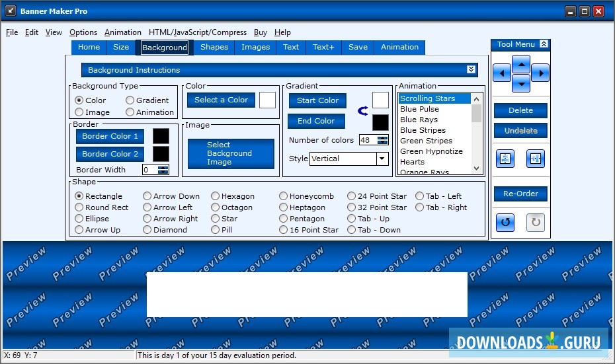Click the Animation list scroll up arrow
Viewport: 615px width, 364px height.
pyautogui.click(x=476, y=99)
